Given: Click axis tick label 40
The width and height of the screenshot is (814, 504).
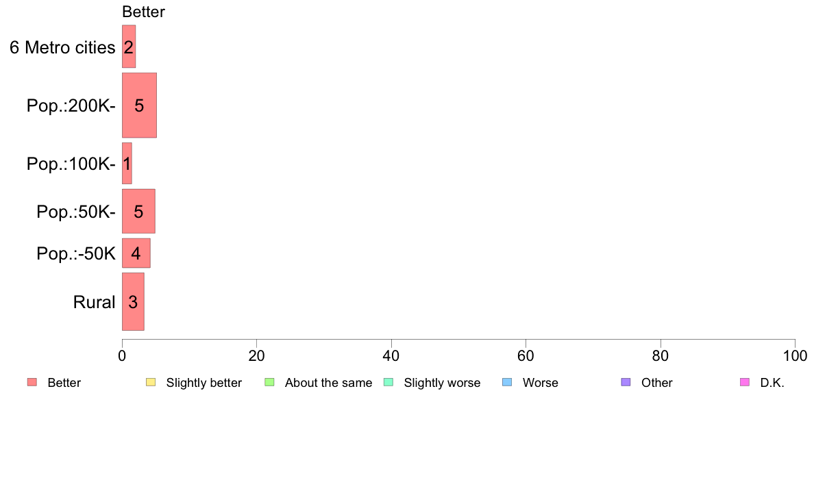Looking at the screenshot, I should tap(391, 355).
